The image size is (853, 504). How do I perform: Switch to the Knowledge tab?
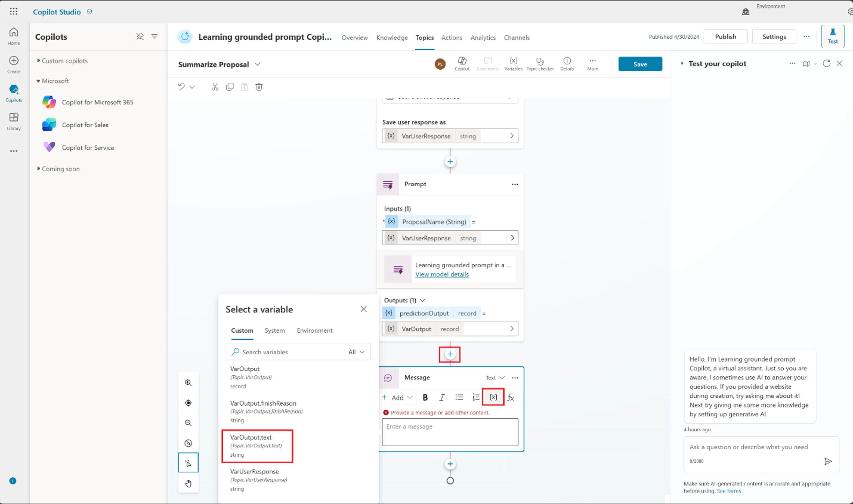pos(392,37)
